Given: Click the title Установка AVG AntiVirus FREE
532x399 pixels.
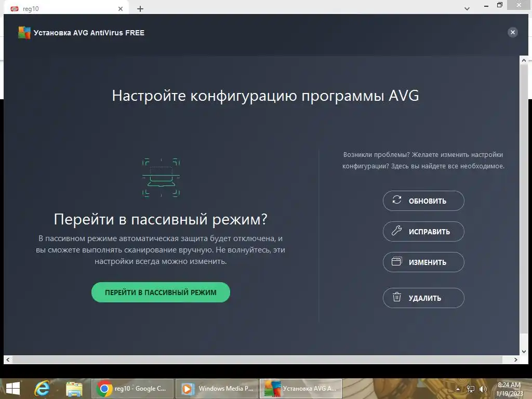Looking at the screenshot, I should pyautogui.click(x=89, y=33).
